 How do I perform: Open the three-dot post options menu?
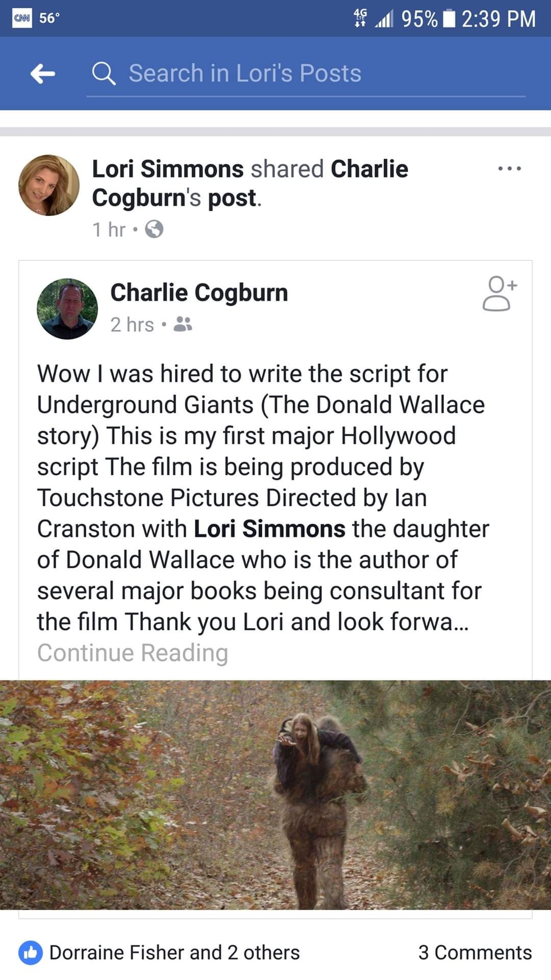510,168
